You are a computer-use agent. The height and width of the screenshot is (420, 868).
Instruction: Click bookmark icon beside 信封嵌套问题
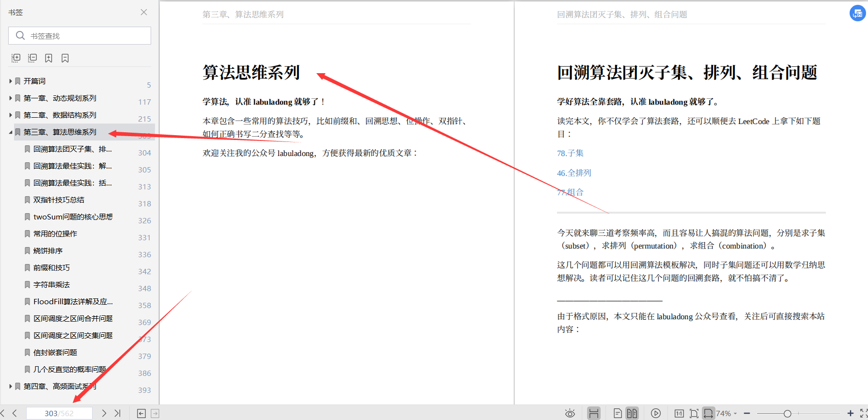tap(28, 352)
